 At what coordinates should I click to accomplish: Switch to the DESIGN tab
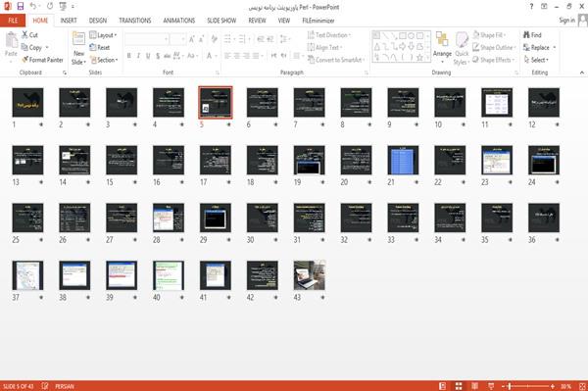click(x=97, y=21)
